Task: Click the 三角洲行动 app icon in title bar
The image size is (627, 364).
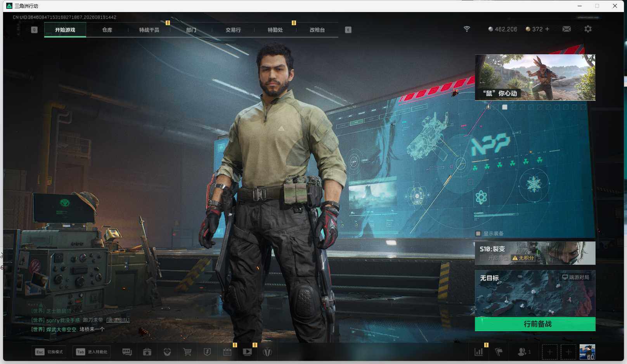Action: [x=9, y=6]
